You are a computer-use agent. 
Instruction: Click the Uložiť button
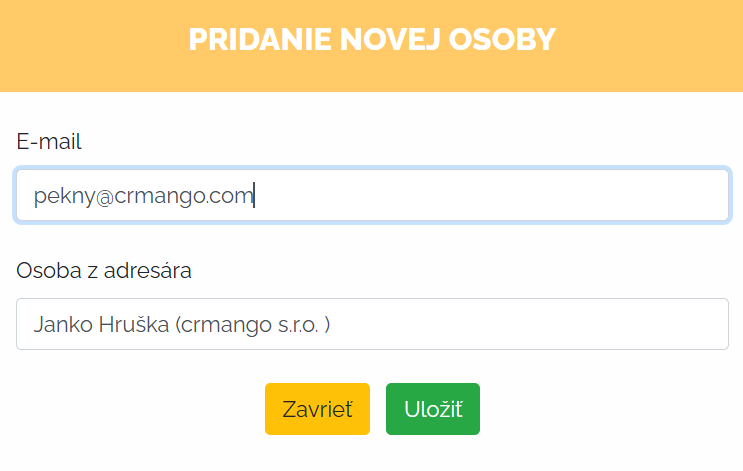pyautogui.click(x=432, y=409)
